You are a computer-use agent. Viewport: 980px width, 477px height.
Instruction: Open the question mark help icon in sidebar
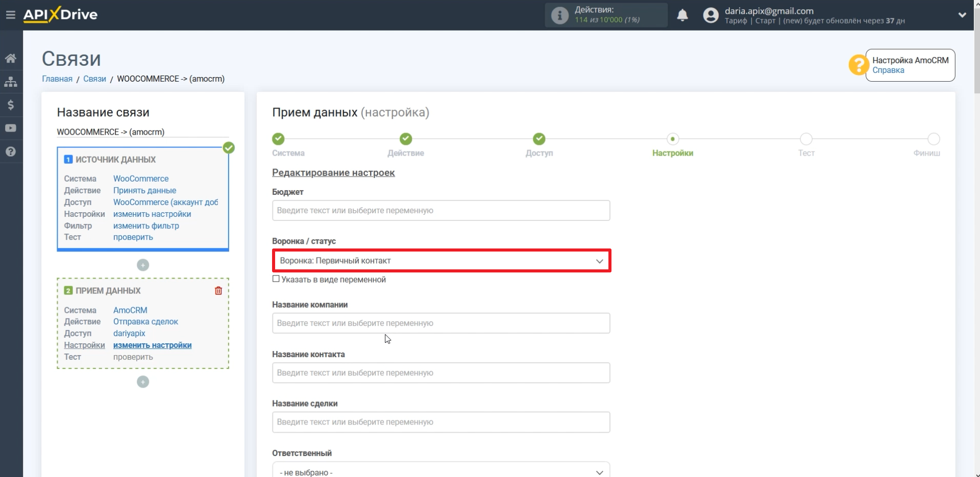click(x=11, y=152)
